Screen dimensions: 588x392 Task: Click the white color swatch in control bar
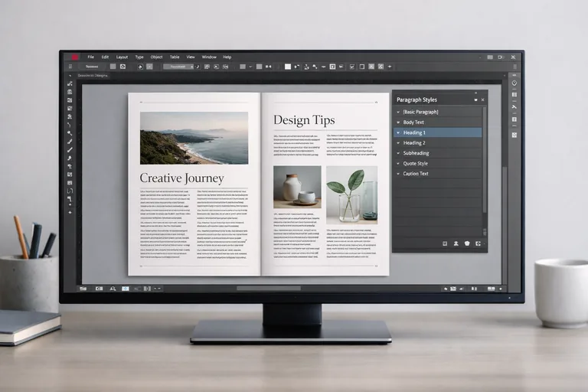coord(288,67)
